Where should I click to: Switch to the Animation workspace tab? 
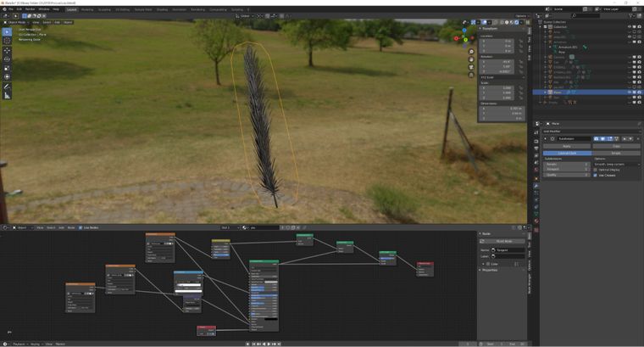179,9
